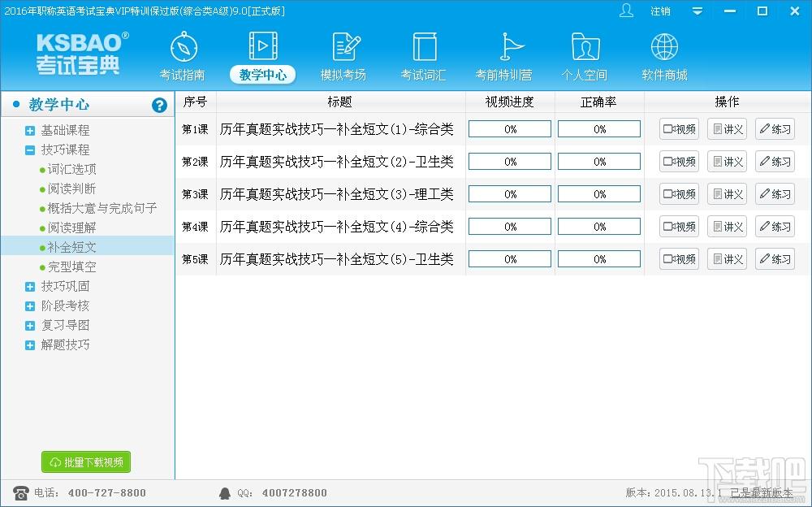Click the 注销 logout link
The height and width of the screenshot is (507, 812).
(660, 11)
